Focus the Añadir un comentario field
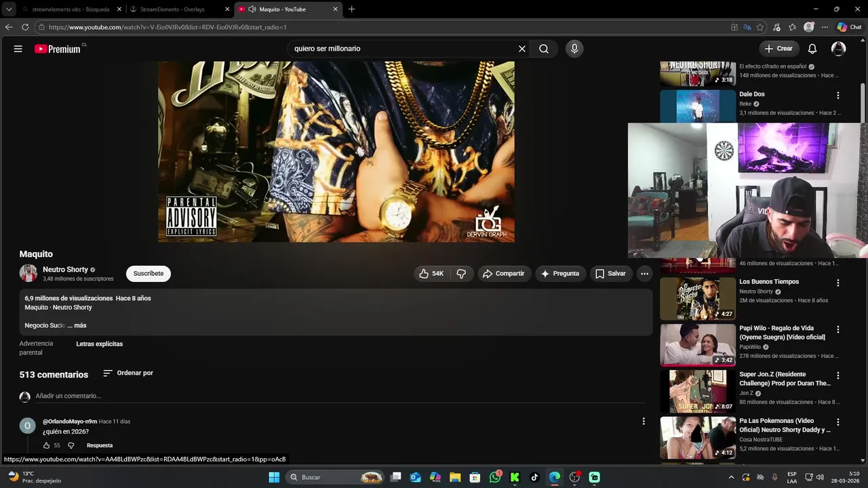Image resolution: width=868 pixels, height=488 pixels. click(x=339, y=396)
